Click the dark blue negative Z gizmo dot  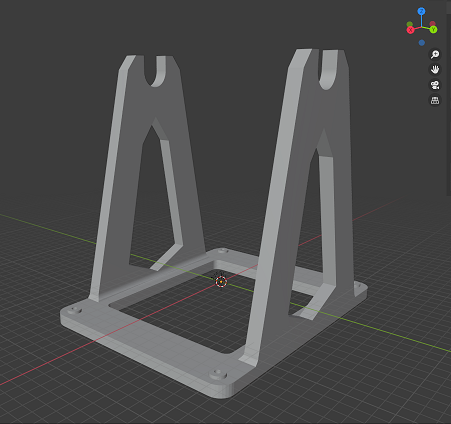[422, 43]
